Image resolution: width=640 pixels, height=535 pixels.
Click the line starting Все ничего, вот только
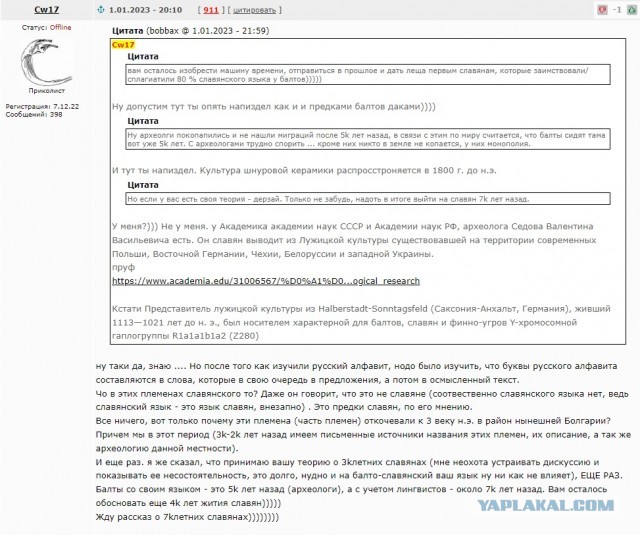click(353, 421)
